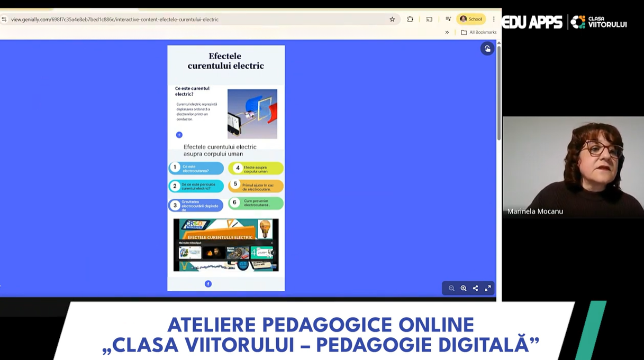Open item 4 Efecte asupra corpului uman
This screenshot has width=644, height=360.
256,168
